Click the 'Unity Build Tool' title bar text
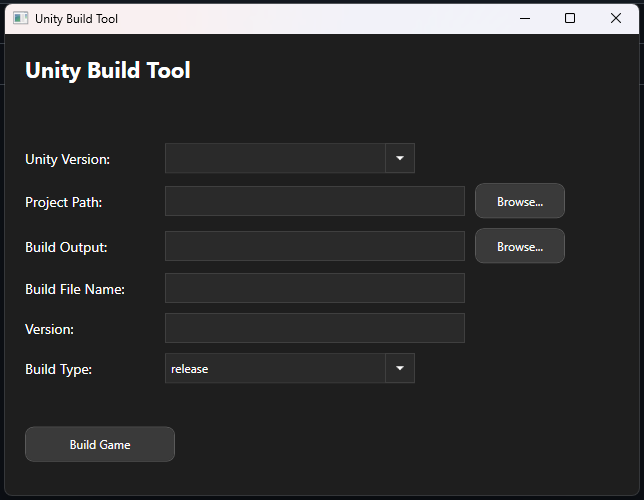Screen dimensions: 644x500 76,19
